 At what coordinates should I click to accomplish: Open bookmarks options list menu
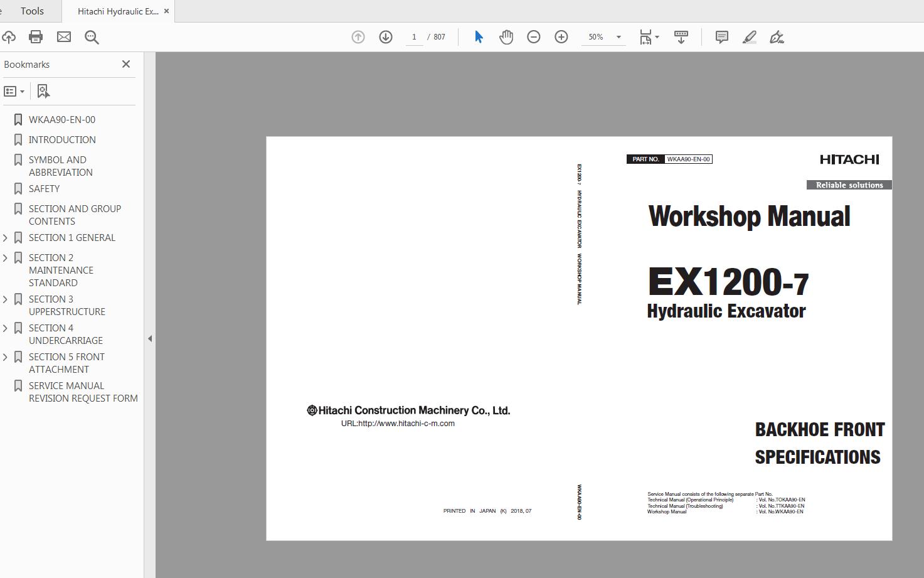(14, 92)
